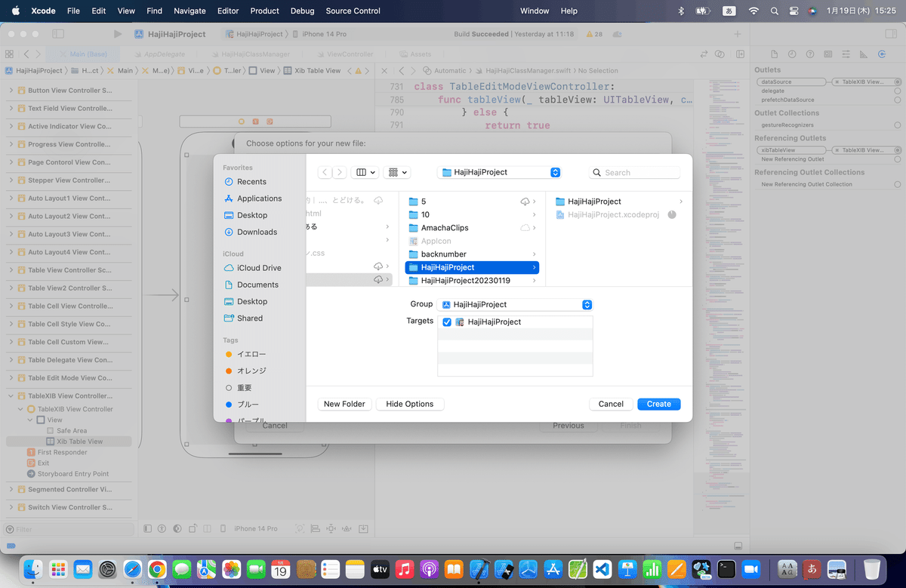The image size is (906, 588).
Task: Select Documents under iCloud
Action: point(257,285)
